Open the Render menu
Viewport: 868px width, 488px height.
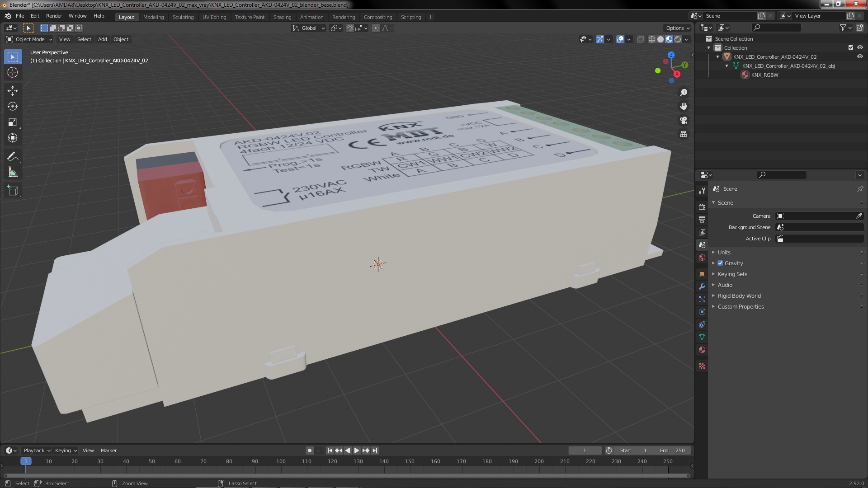(x=54, y=16)
